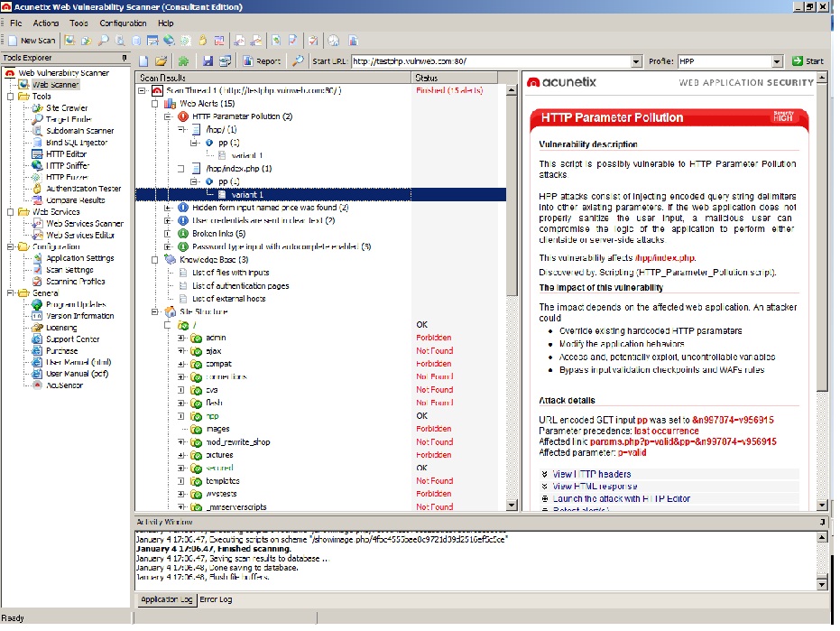Click the Start URL input field

tap(491, 61)
